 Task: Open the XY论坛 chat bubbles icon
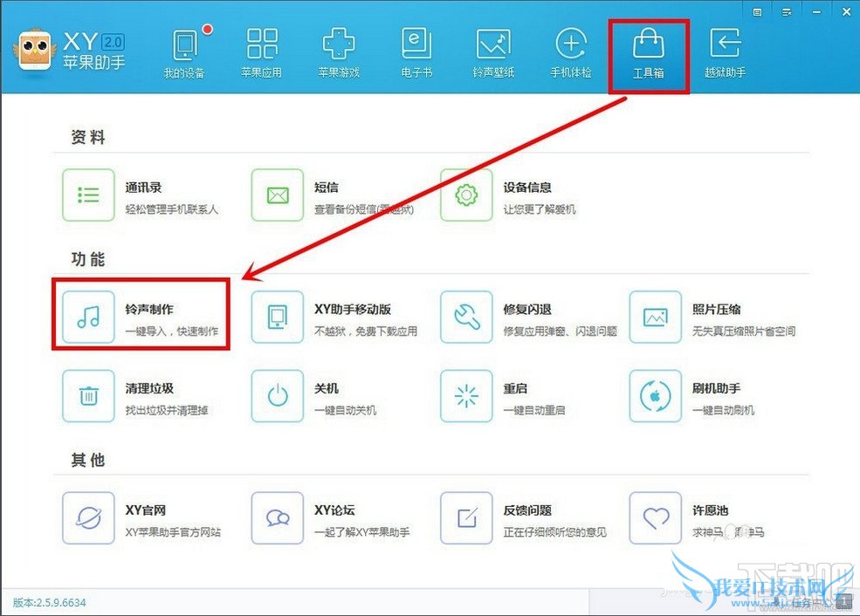tap(278, 518)
